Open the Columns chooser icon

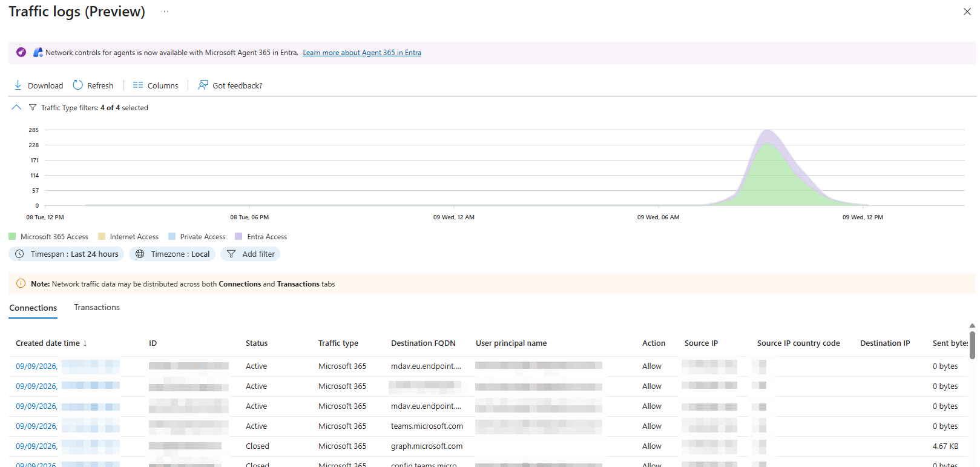pos(138,85)
